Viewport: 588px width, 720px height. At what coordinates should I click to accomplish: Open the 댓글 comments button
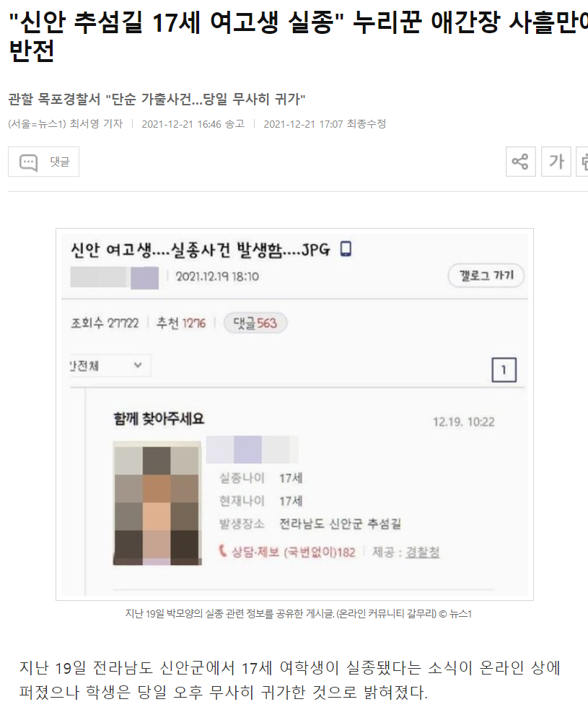click(x=43, y=162)
